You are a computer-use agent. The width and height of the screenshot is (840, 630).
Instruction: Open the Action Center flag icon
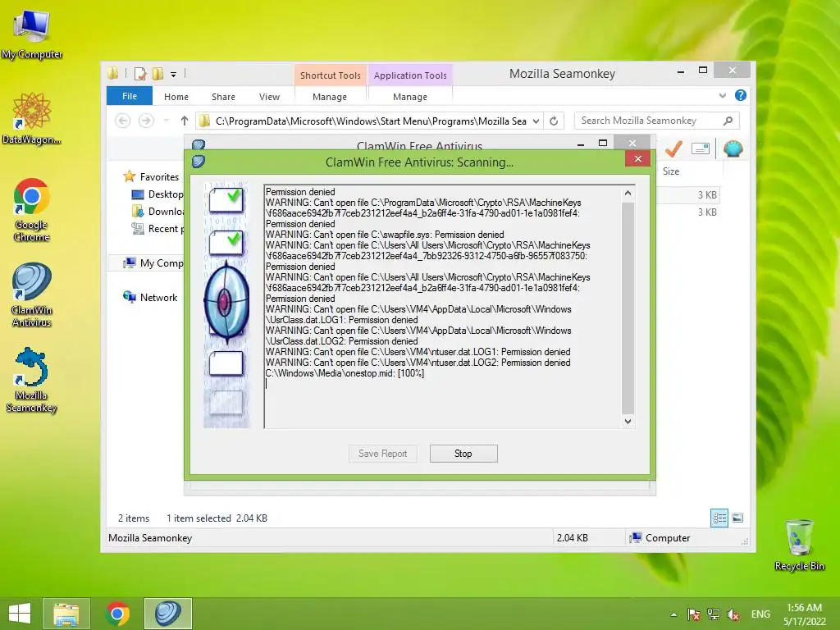694,614
